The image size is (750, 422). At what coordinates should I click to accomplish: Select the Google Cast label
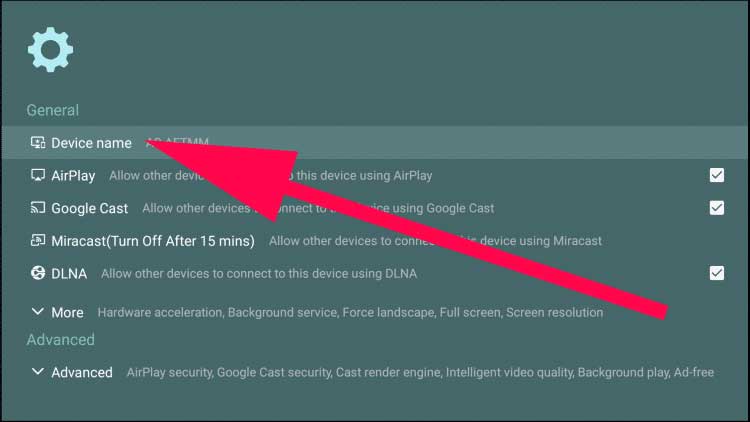(89, 208)
